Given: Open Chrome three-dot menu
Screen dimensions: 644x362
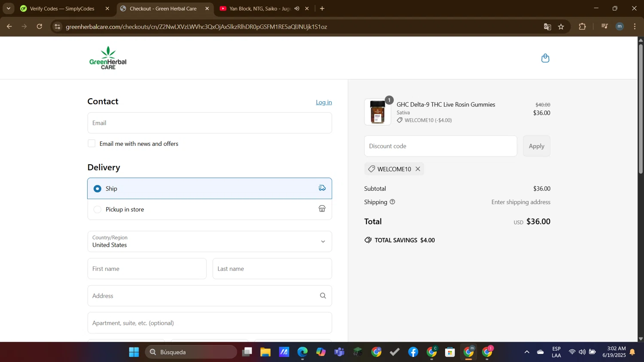Looking at the screenshot, I should click(635, 27).
